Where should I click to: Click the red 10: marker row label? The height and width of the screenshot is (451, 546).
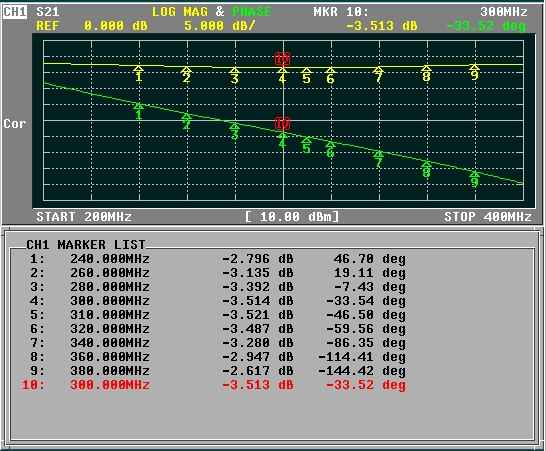(x=34, y=385)
